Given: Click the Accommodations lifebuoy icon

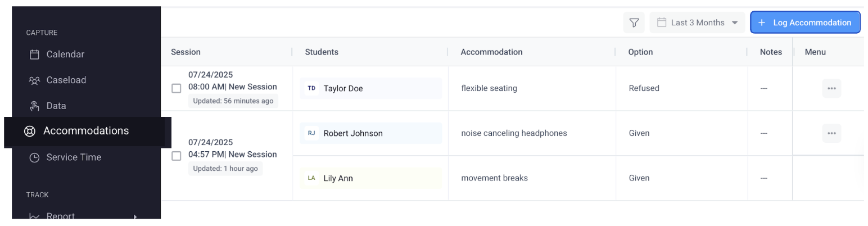Looking at the screenshot, I should click(30, 132).
